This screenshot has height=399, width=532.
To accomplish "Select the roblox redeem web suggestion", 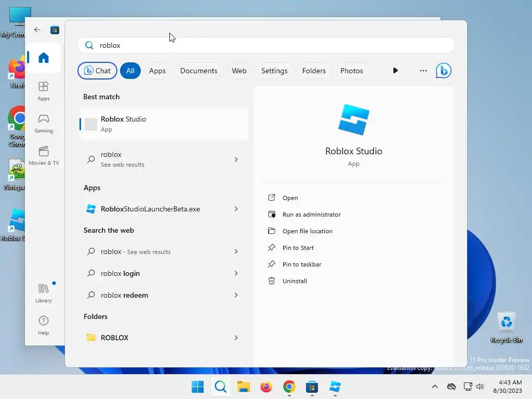I will (164, 295).
